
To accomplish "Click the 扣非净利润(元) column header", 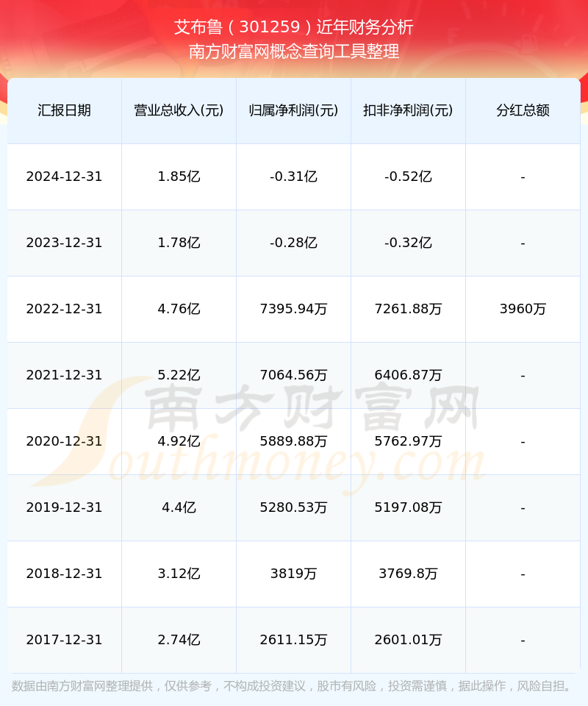I will point(408,110).
